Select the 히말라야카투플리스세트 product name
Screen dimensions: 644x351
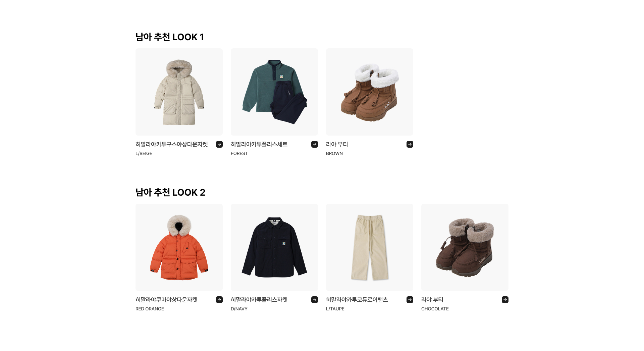tap(259, 144)
